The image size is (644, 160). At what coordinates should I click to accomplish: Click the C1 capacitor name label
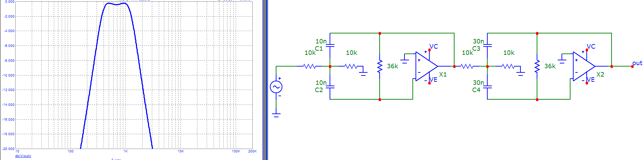319,48
